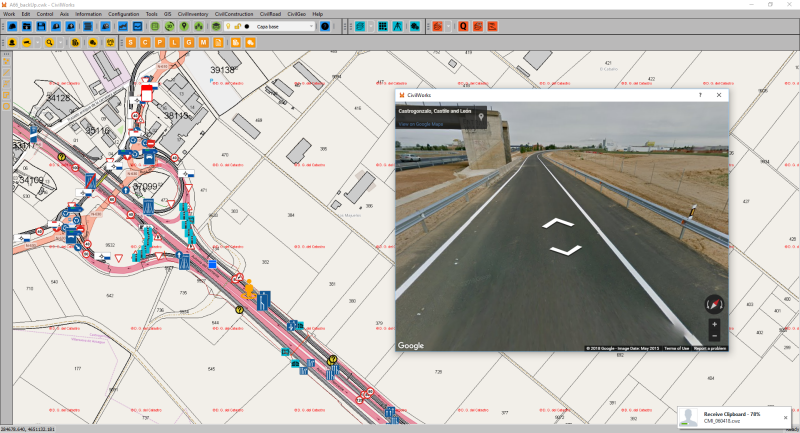The width and height of the screenshot is (800, 433).
Task: Click the Street View compass icon
Action: point(713,303)
